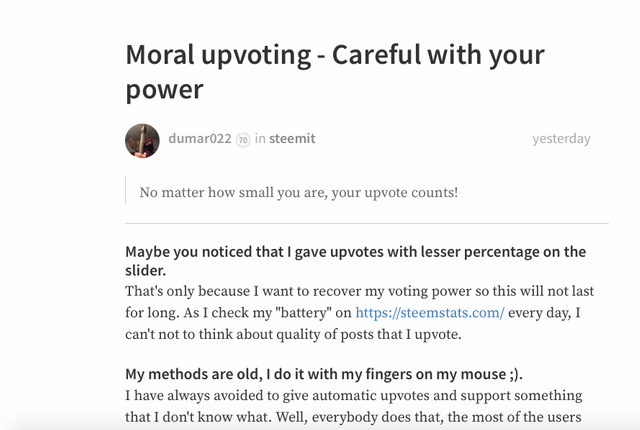Click the bold heading 'Maybe you noticed that I gave upvotes'
The height and width of the screenshot is (430, 640).
[x=355, y=251]
